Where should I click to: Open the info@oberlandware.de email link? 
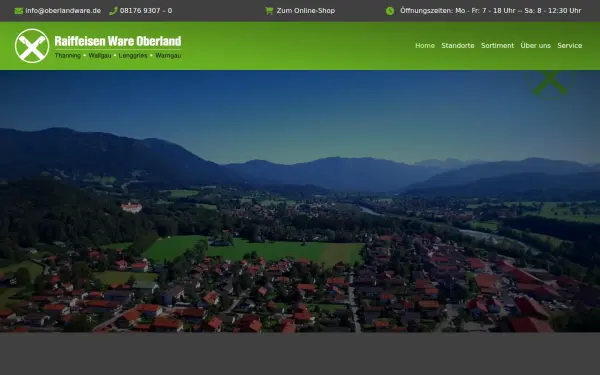click(63, 11)
